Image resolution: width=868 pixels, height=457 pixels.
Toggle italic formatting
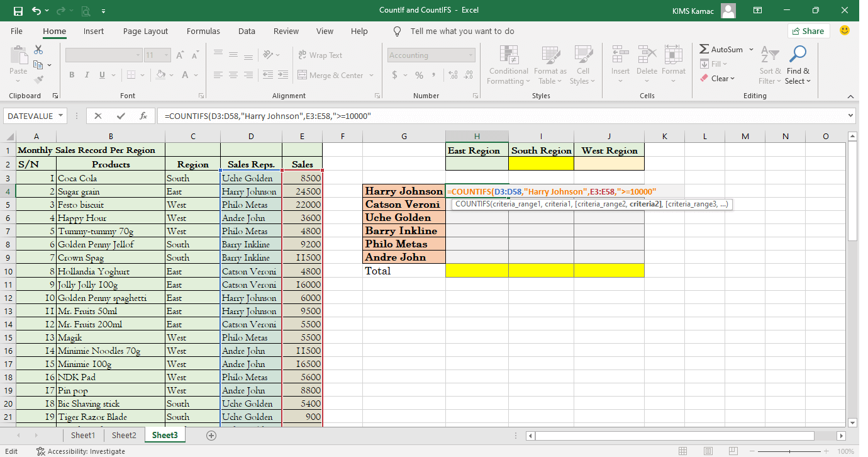pos(86,75)
